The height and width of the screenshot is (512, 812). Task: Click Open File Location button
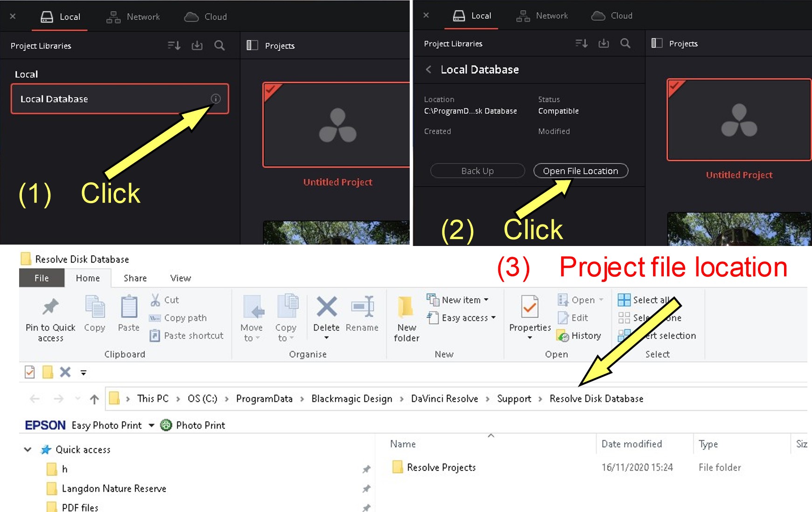pyautogui.click(x=580, y=171)
